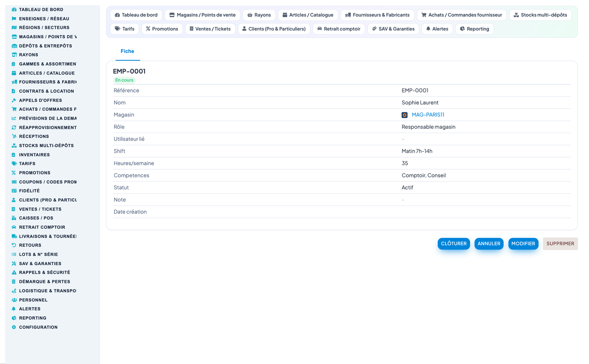The width and height of the screenshot is (589, 364).
Task: Click the Livraisons & Tournées truck icon
Action: tap(14, 237)
